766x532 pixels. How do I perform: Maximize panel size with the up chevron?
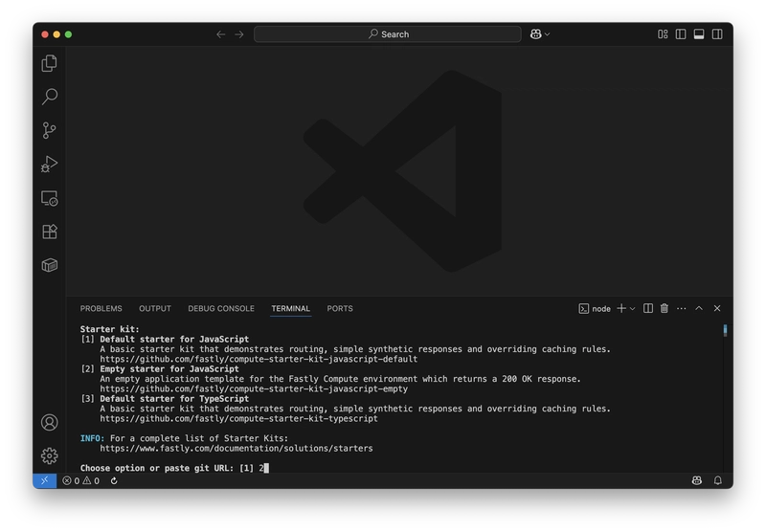[x=699, y=309]
